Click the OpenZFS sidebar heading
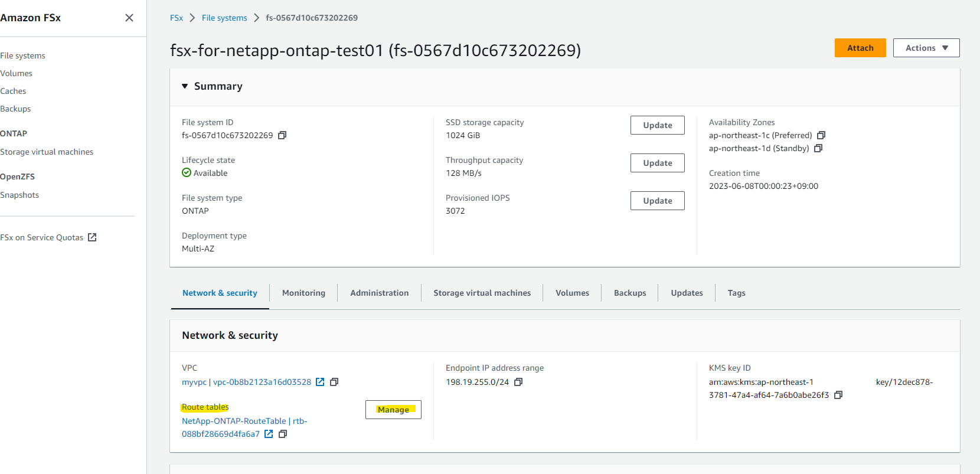980x474 pixels. click(17, 176)
